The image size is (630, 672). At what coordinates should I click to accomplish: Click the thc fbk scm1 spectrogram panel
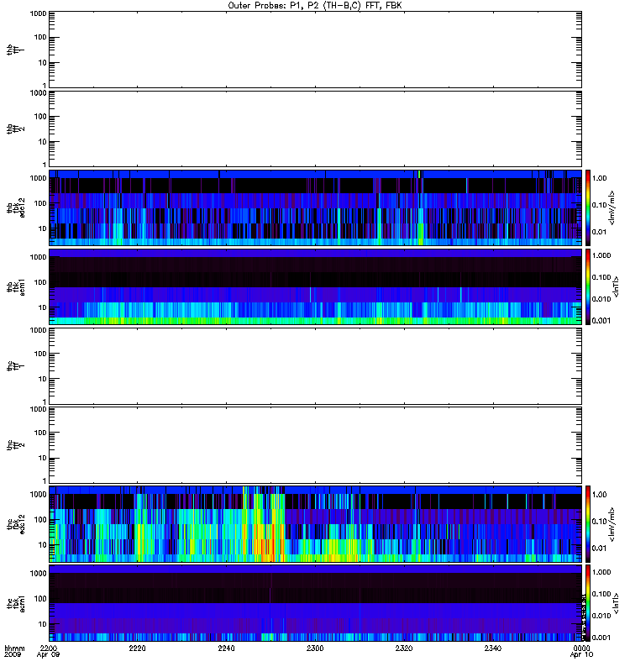point(315,603)
